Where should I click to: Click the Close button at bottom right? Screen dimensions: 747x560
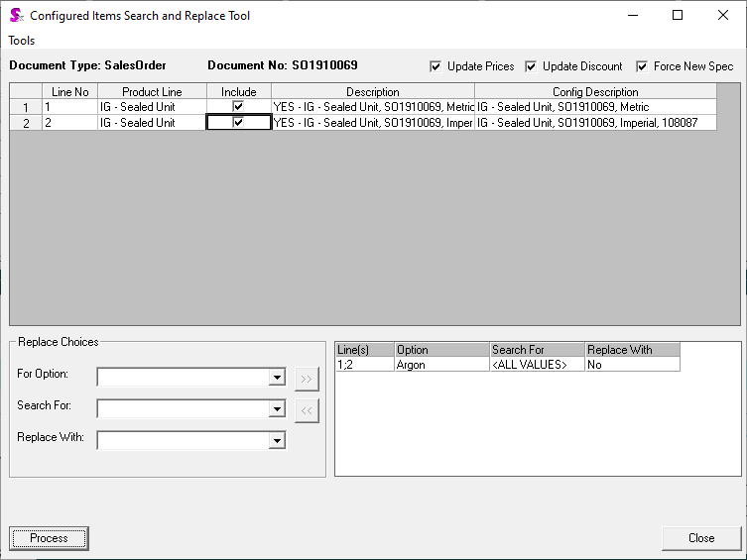700,538
